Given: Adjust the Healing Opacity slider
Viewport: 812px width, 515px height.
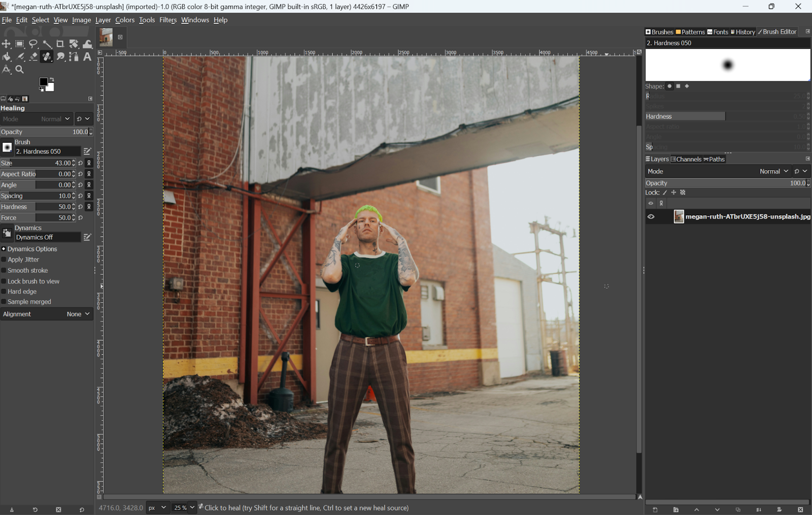Looking at the screenshot, I should click(x=47, y=132).
